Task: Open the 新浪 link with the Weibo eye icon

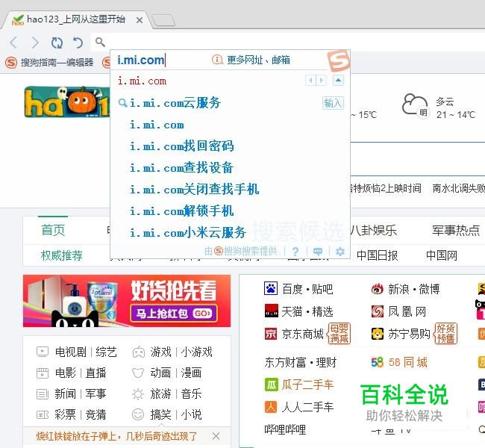Action: [391, 289]
